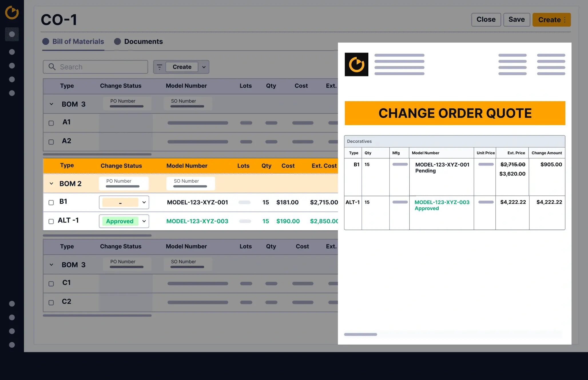
Task: Click the Decoratives section header in quote
Action: pos(455,141)
